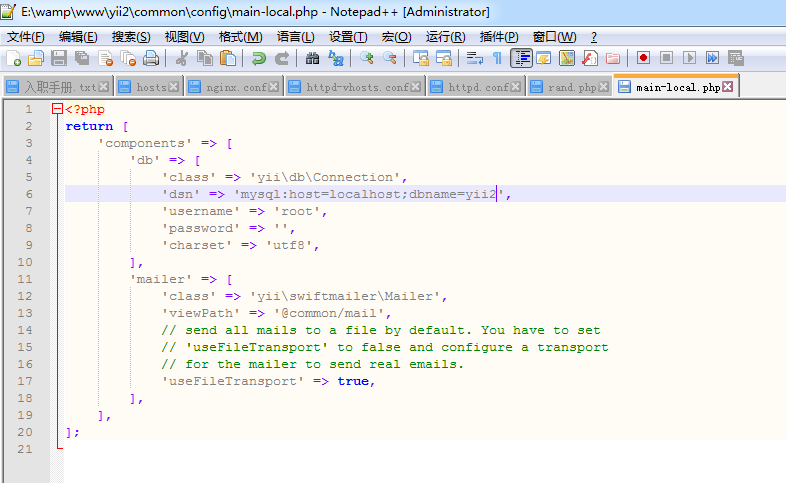Open the ? help menu

[x=594, y=37]
